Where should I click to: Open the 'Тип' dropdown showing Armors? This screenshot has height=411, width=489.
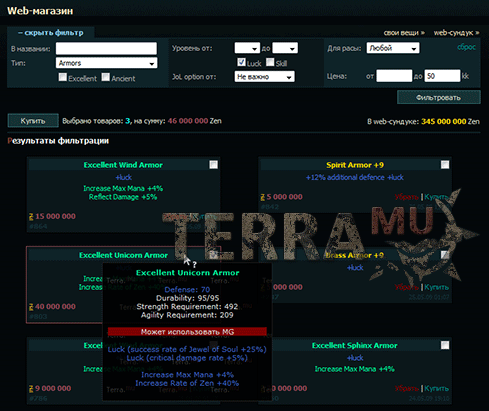pos(106,63)
